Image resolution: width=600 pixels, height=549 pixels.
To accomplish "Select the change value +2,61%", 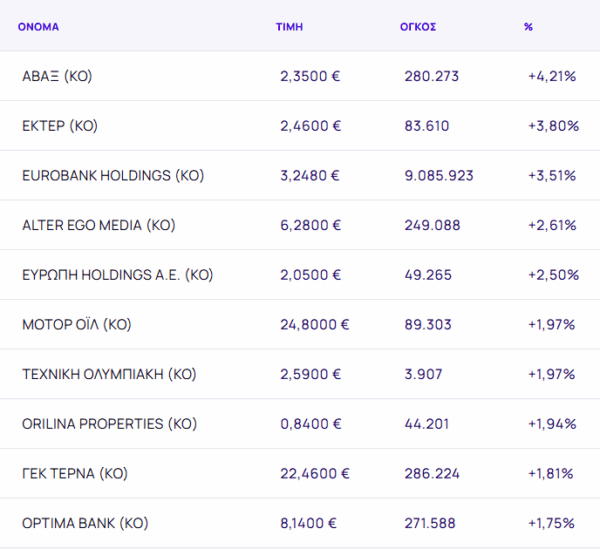I will point(552,225).
